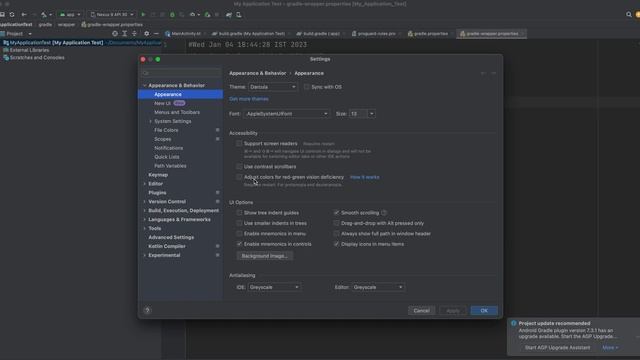Screen dimensions: 640x360
Task: Hide the Project panel with minus icon
Action: coord(156,34)
